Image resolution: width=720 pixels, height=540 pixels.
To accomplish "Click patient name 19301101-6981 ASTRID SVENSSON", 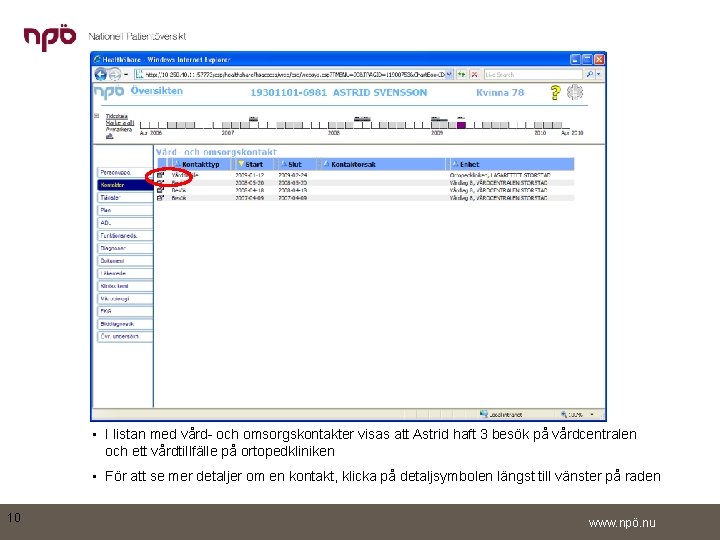I will 339,92.
